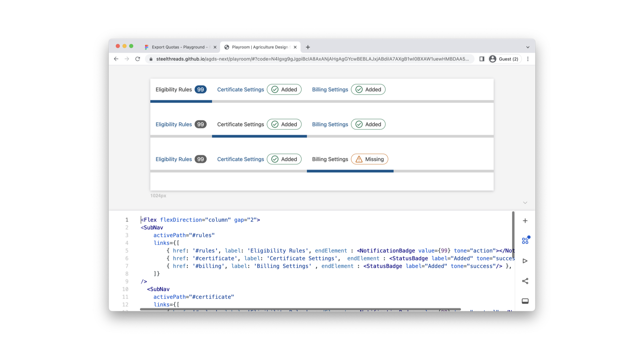
Task: Open the frames icon with blue dot
Action: [x=525, y=241]
